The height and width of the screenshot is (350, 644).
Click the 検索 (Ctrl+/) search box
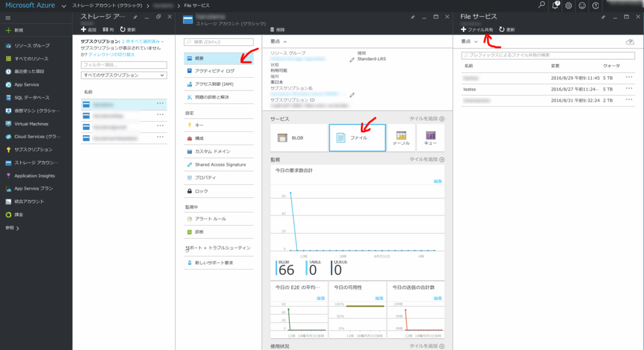[218, 42]
